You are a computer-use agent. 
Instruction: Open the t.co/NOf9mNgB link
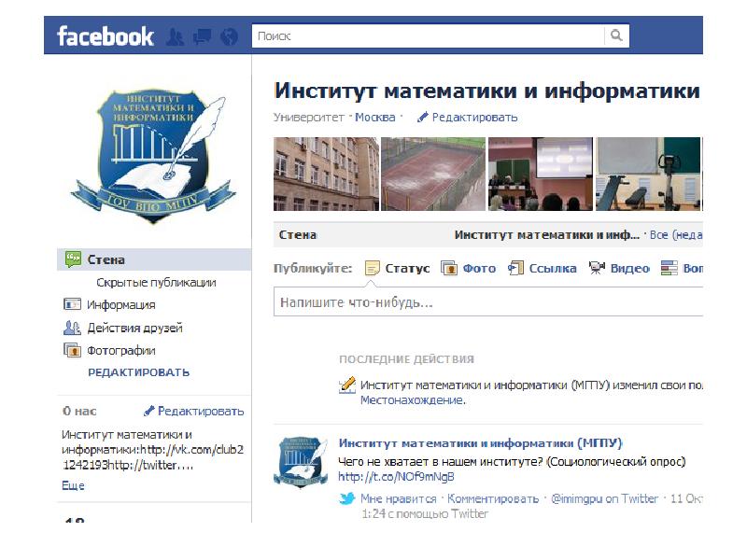396,477
